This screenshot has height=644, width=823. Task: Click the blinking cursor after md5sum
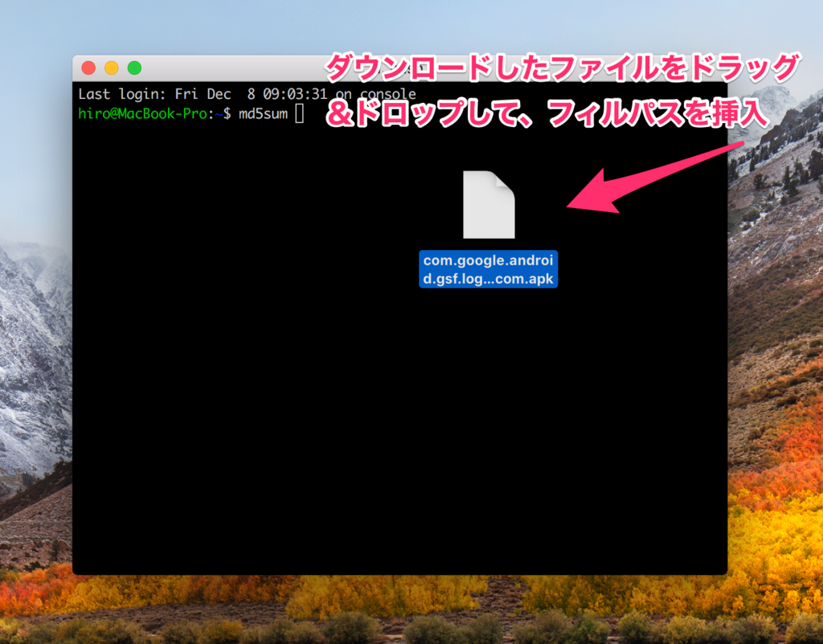click(300, 115)
